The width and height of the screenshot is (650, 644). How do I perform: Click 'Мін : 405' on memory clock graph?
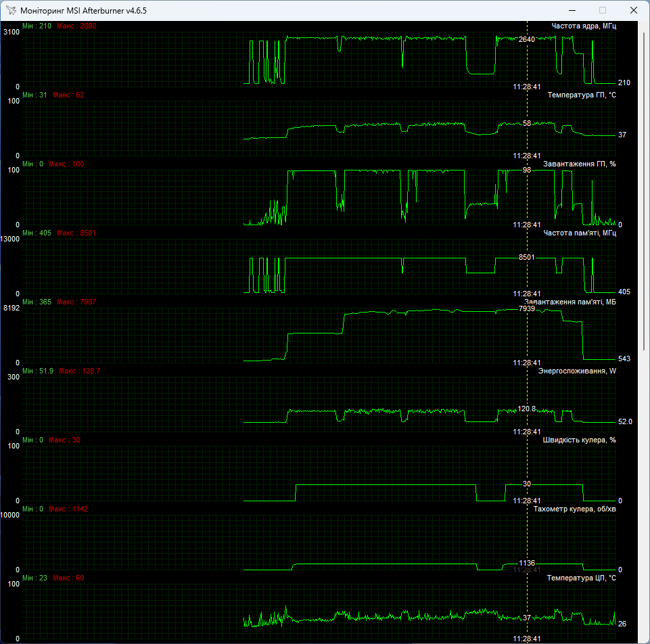(37, 233)
